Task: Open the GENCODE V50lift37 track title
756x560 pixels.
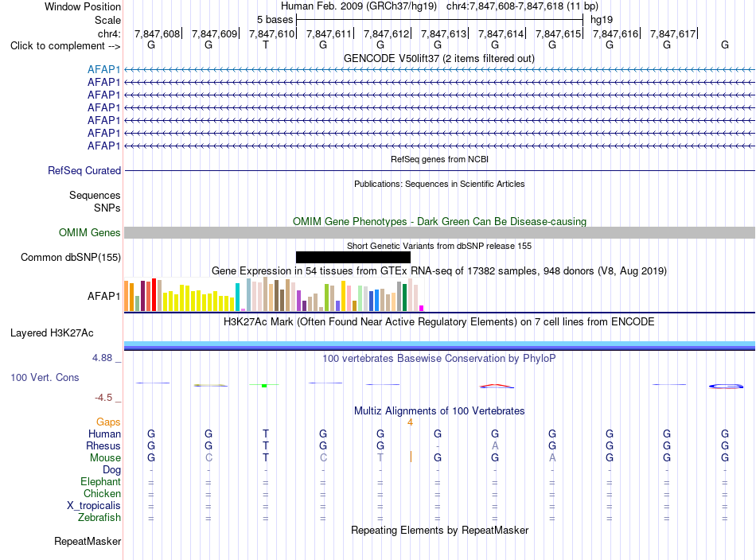Action: (438, 58)
